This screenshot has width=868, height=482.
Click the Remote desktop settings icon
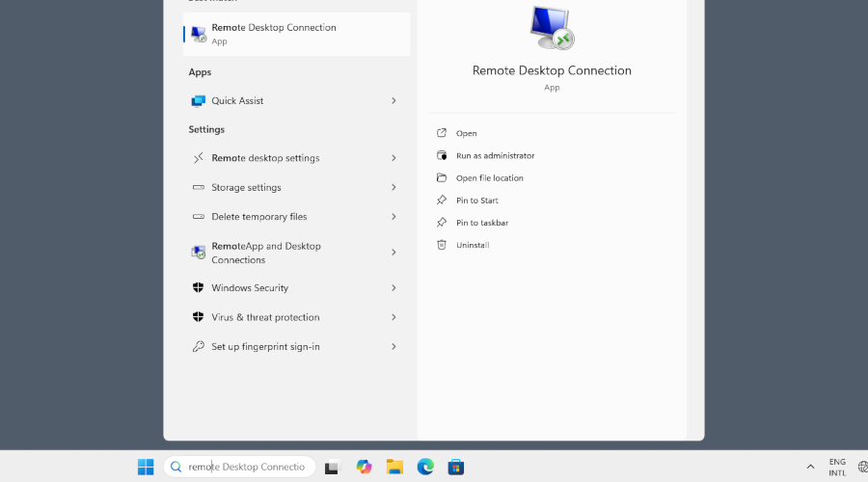click(x=198, y=158)
